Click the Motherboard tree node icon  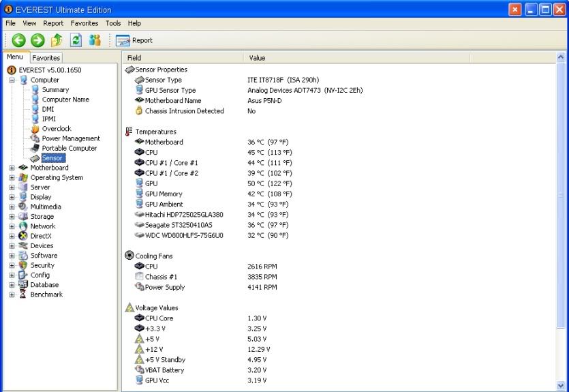point(23,167)
